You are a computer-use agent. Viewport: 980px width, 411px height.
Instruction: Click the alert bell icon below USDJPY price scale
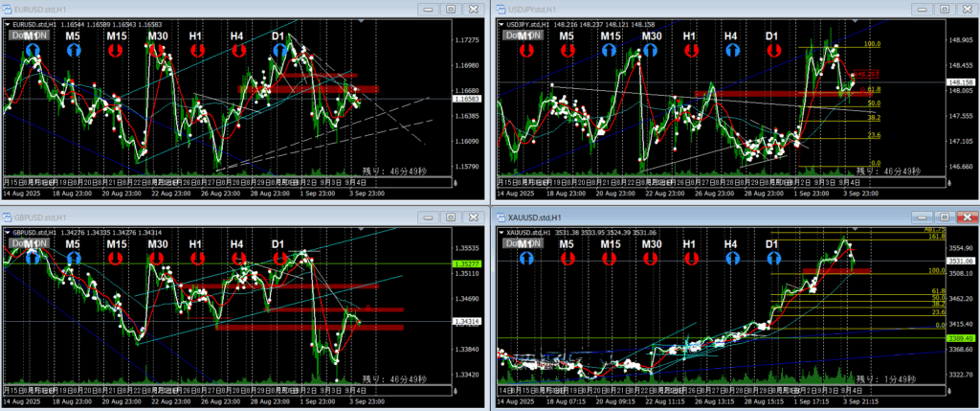[950, 183]
